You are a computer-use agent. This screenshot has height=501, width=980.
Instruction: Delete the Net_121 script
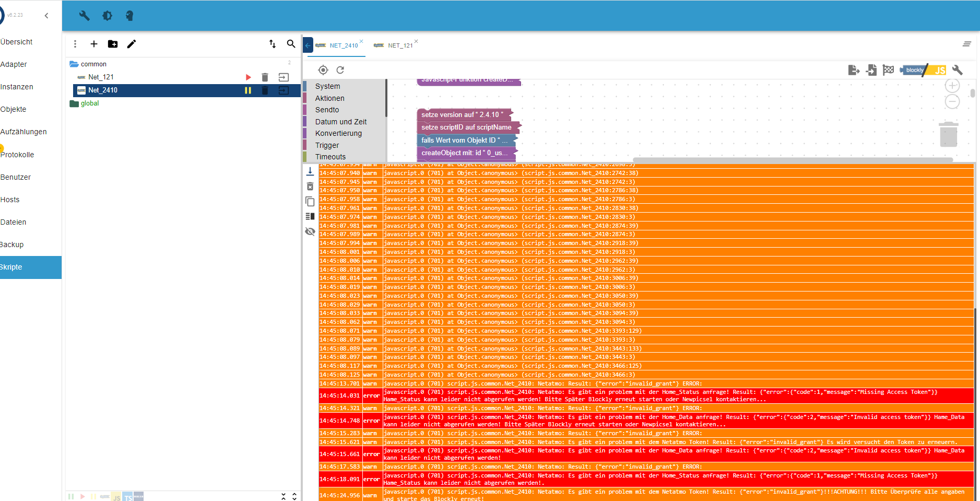(x=265, y=77)
